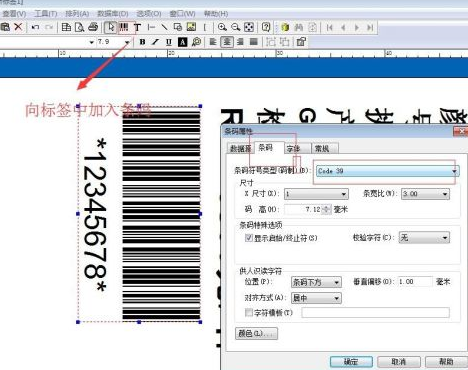Toggle italic formatting button
Viewport: 468px width, 370px height.
pos(155,42)
